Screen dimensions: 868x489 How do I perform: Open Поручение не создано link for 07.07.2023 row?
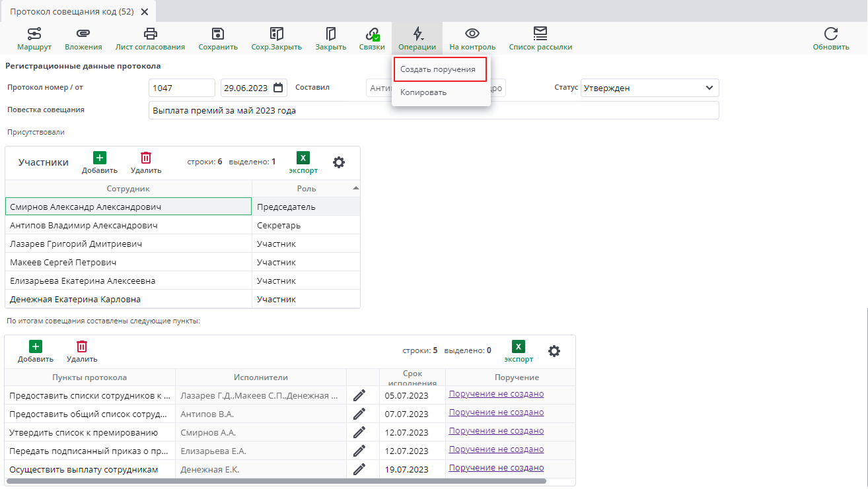(496, 412)
